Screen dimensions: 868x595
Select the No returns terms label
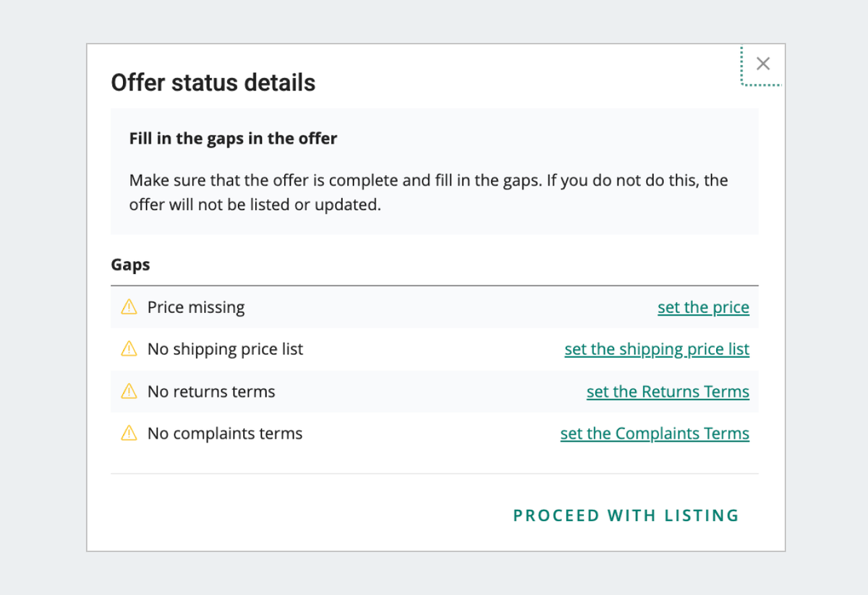coord(211,392)
